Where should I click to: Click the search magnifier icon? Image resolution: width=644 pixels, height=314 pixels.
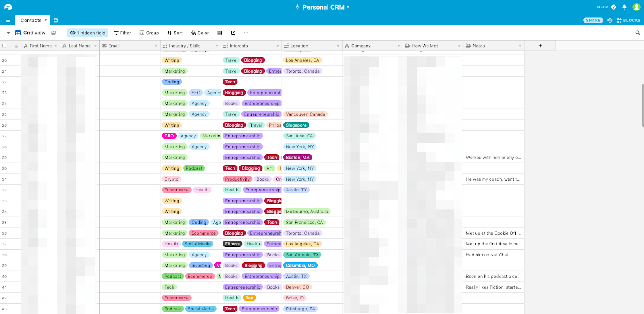(x=638, y=33)
